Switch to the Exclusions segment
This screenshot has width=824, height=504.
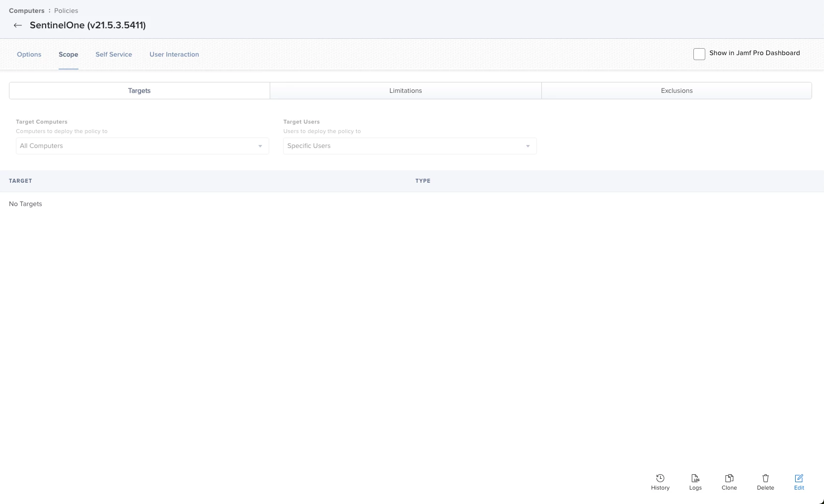(677, 91)
